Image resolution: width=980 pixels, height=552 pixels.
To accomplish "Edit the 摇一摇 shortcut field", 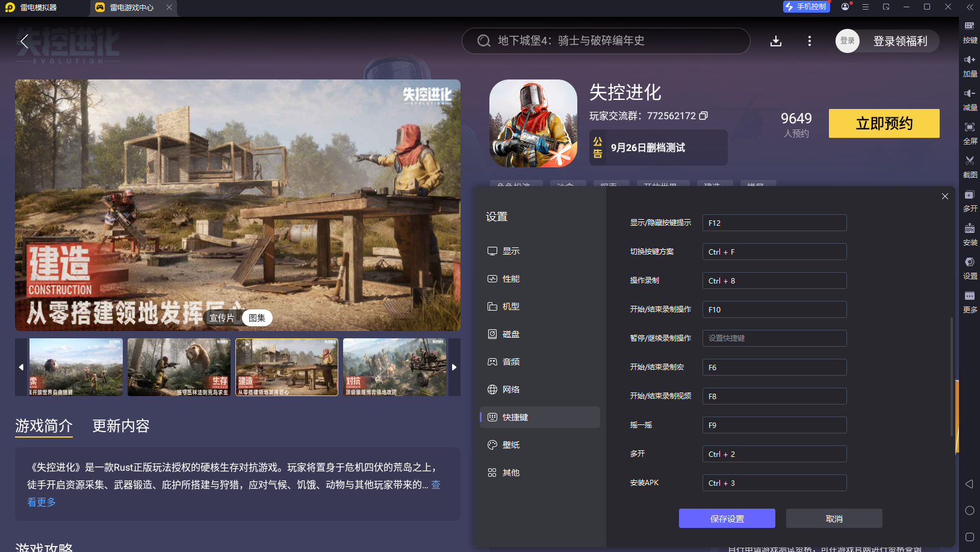I will click(x=775, y=425).
